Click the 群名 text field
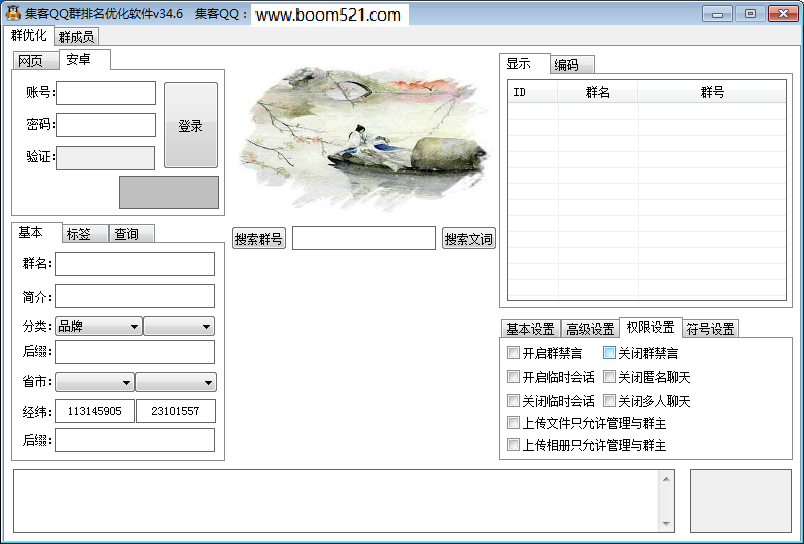The width and height of the screenshot is (804, 544). coord(135,264)
